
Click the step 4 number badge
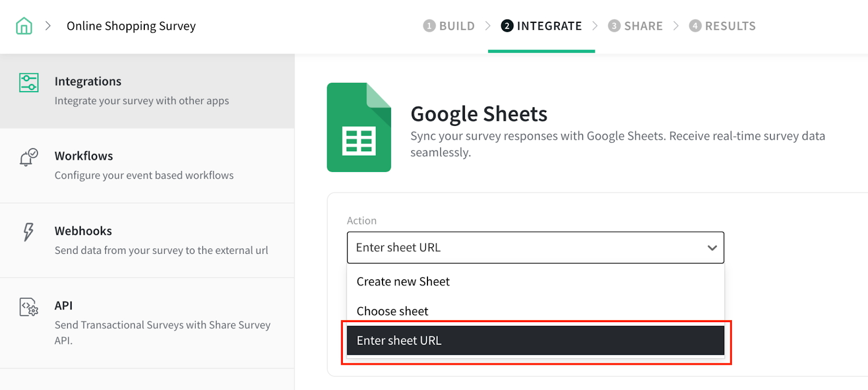(695, 26)
